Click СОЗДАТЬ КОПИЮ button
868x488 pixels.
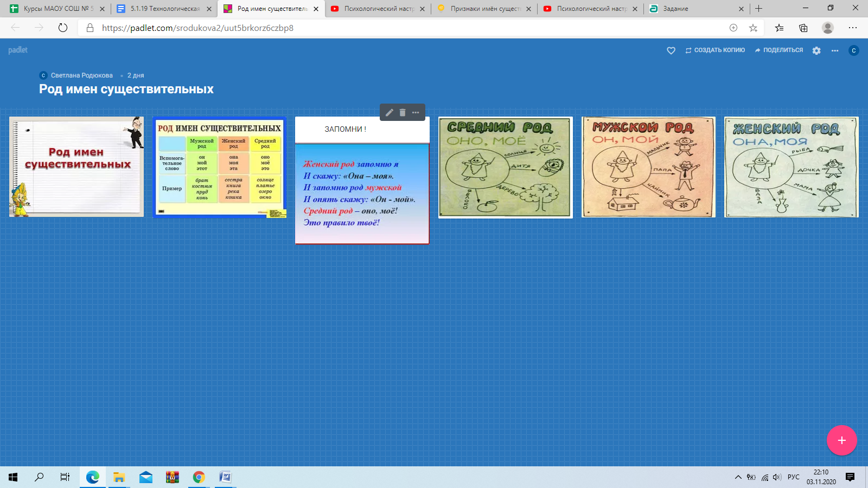tap(715, 50)
